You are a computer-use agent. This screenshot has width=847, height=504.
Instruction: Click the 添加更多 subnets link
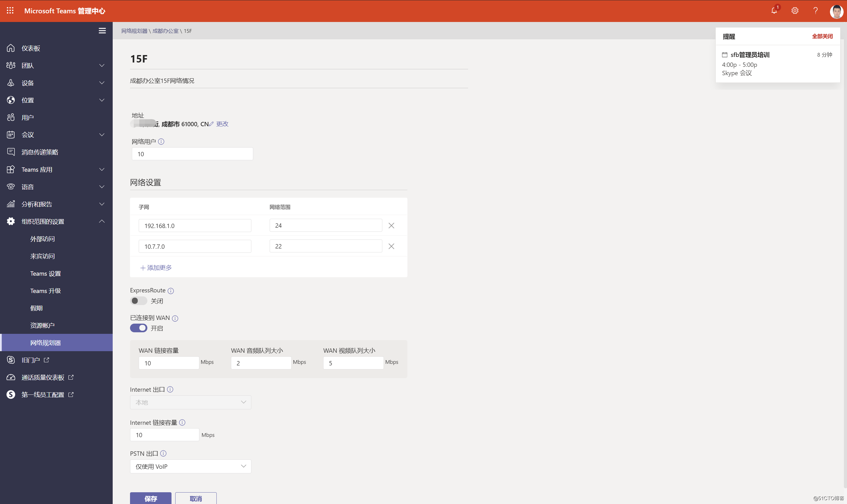coord(155,267)
